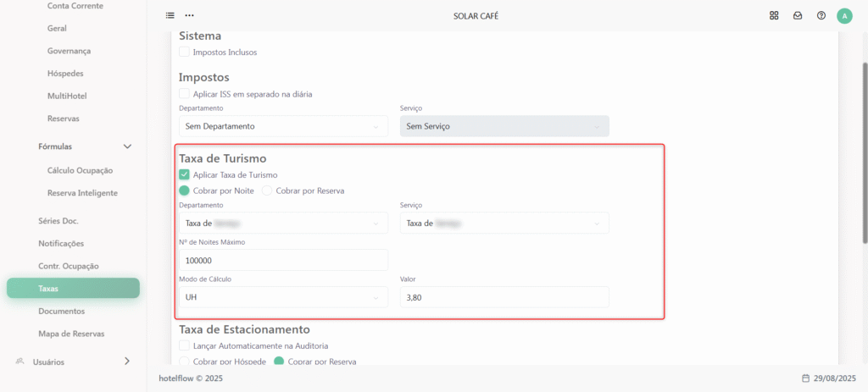Enable the Impostos Inclusos checkbox
The image size is (868, 392).
pyautogui.click(x=184, y=52)
